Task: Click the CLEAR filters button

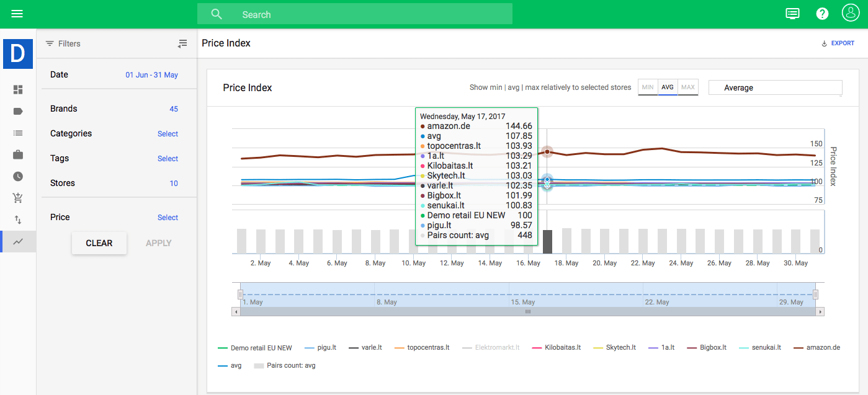Action: tap(99, 243)
